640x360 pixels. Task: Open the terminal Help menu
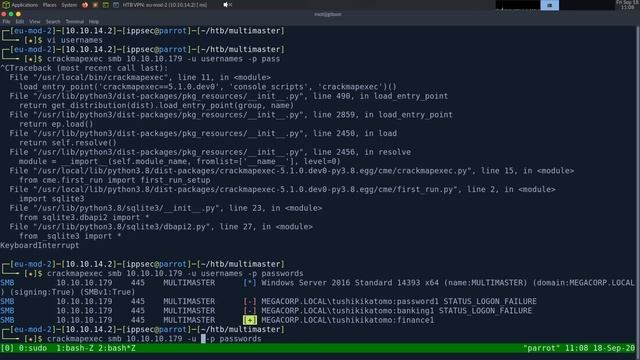pos(94,22)
